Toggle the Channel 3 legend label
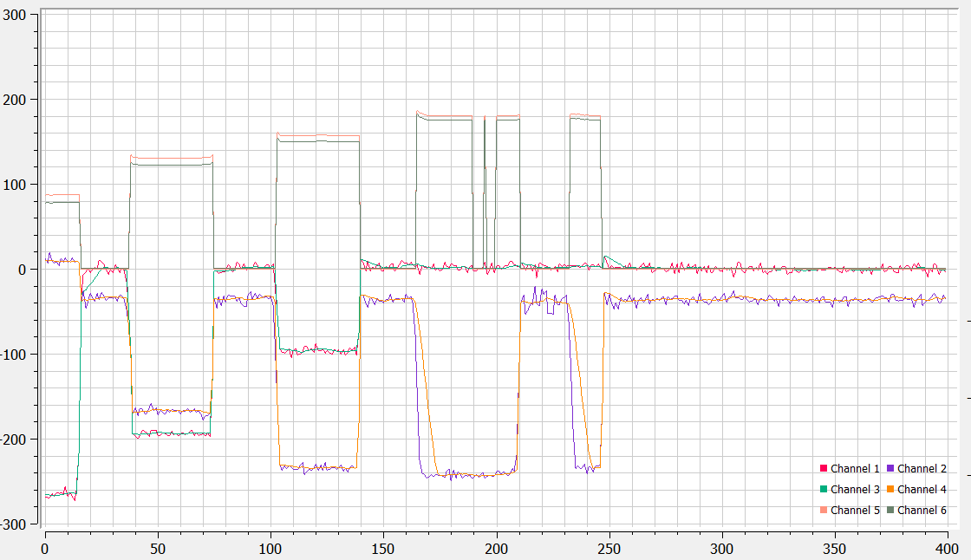The height and width of the screenshot is (560, 971). point(855,490)
